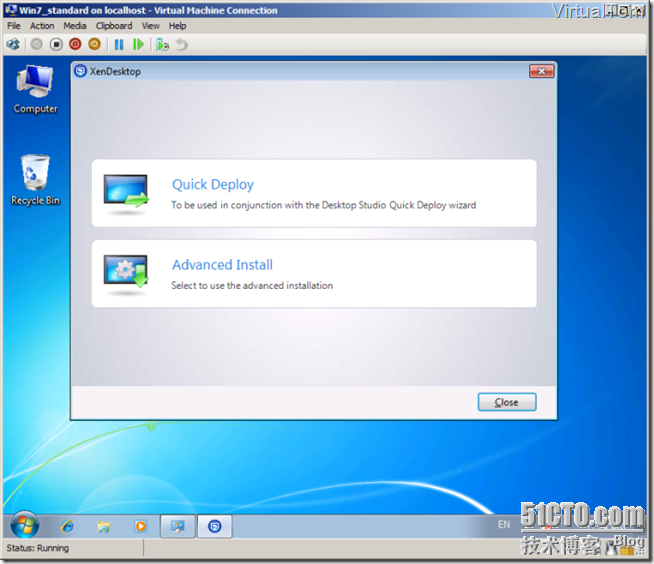Click the green Reset toolbar icon
This screenshot has width=654, height=564.
138,44
